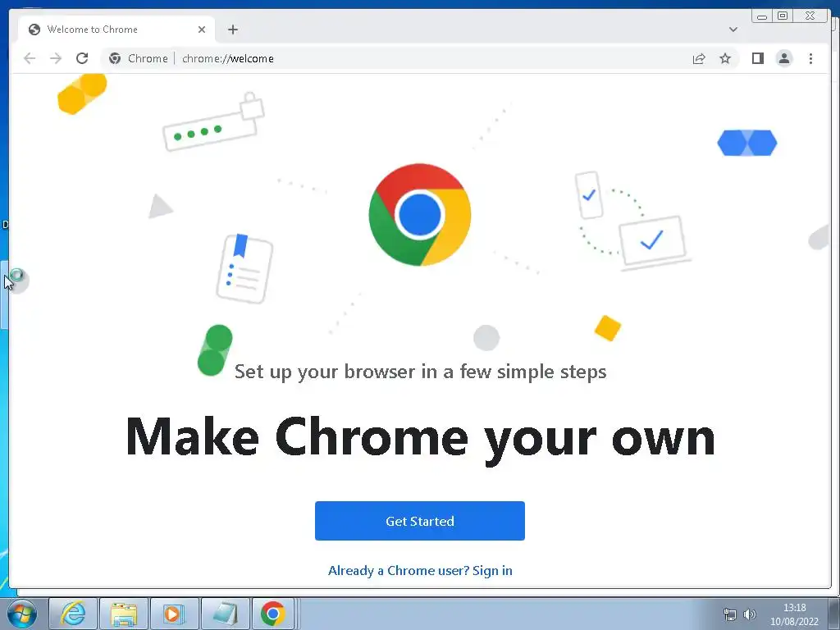Close the Chrome window
Viewport: 840px width, 630px height.
(x=810, y=16)
